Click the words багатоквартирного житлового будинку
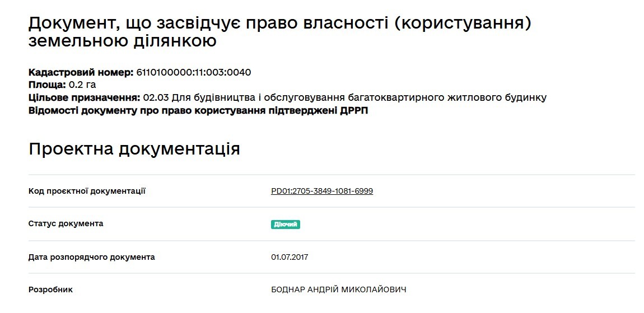Image resolution: width=644 pixels, height=313 pixels. (447, 98)
